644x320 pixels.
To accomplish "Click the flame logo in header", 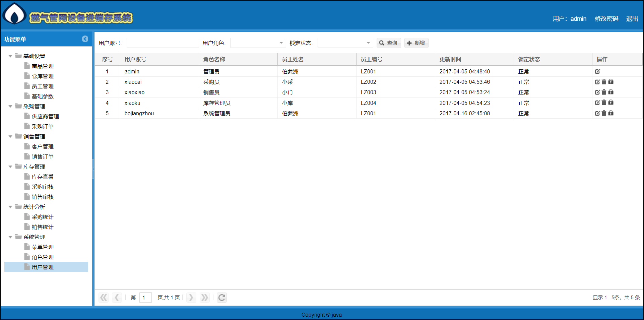I will 14,14.
